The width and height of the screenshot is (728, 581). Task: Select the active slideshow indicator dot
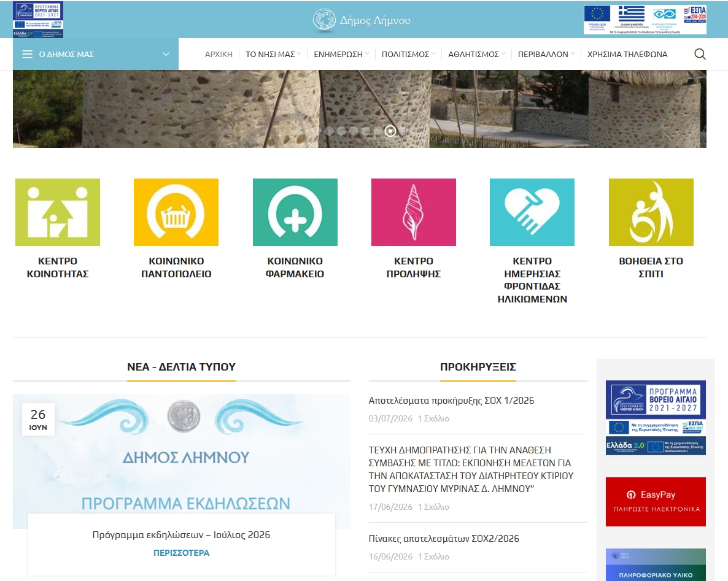[x=390, y=131]
